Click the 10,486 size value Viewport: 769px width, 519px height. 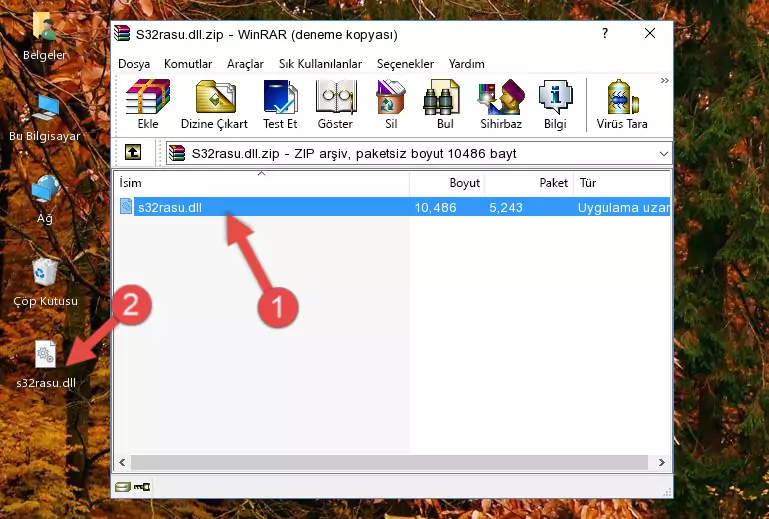[x=436, y=208]
